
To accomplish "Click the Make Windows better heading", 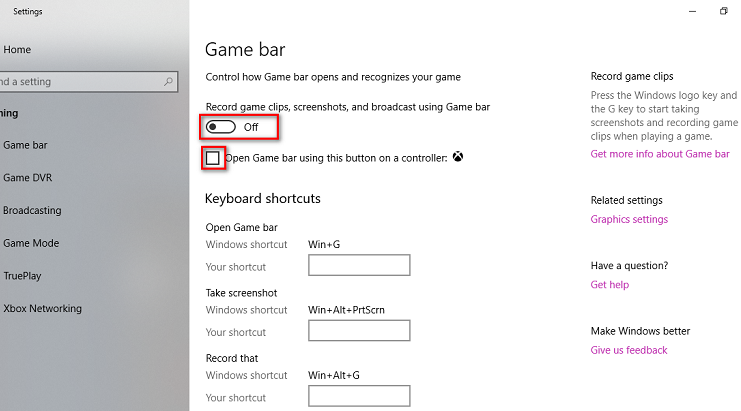I will click(640, 331).
